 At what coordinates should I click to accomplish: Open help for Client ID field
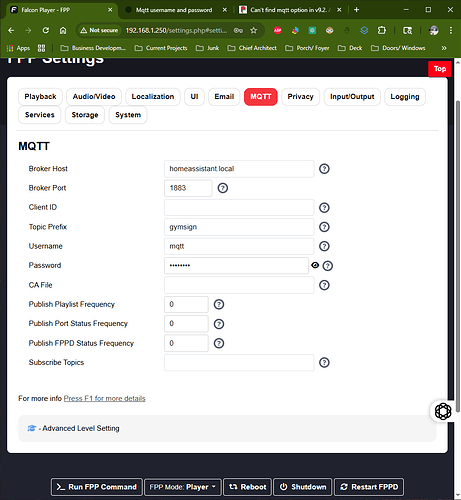[324, 208]
